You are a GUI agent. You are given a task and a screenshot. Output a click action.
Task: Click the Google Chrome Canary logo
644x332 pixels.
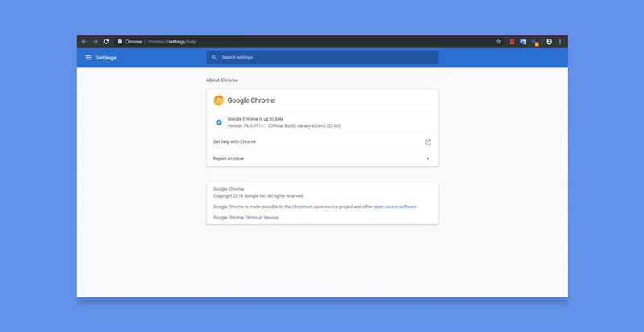click(218, 100)
